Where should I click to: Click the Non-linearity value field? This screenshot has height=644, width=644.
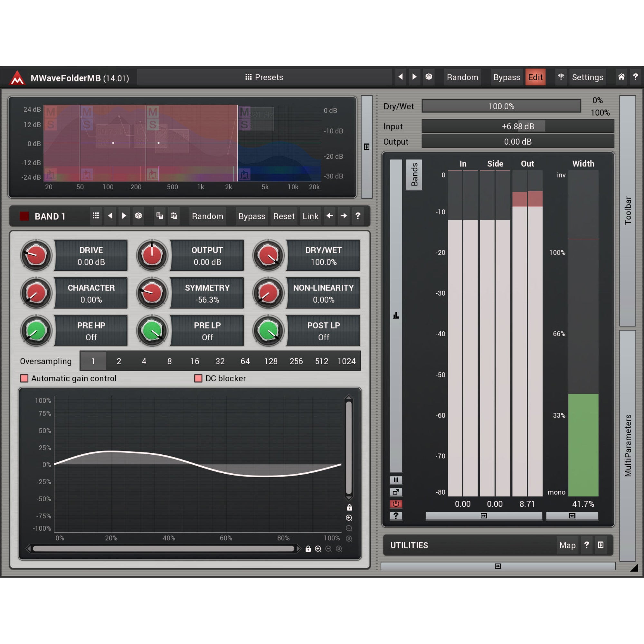[323, 293]
